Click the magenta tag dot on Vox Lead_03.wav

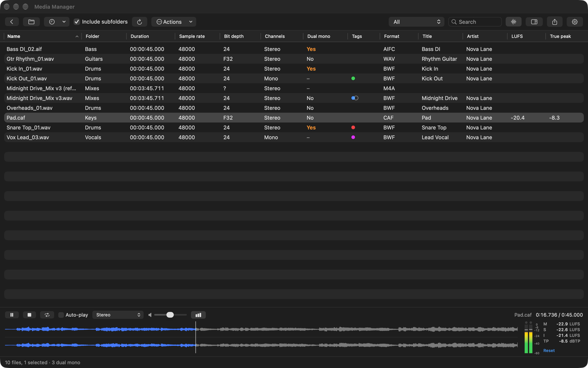(353, 137)
